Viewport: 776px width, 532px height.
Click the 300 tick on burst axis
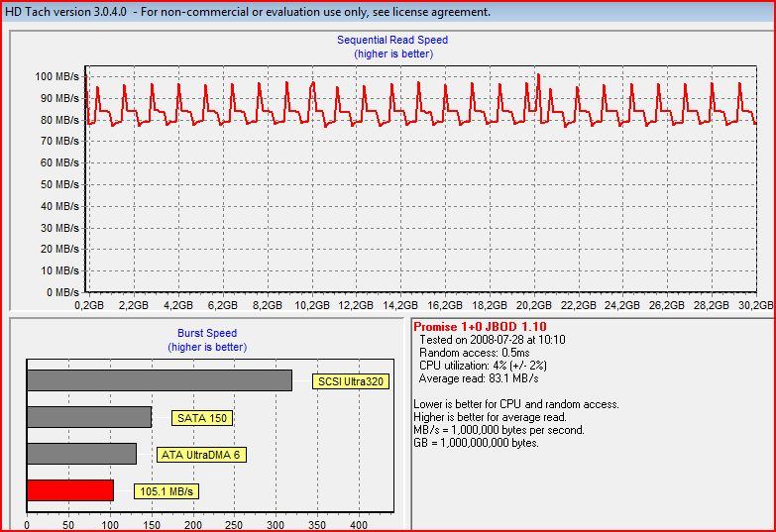[276, 525]
